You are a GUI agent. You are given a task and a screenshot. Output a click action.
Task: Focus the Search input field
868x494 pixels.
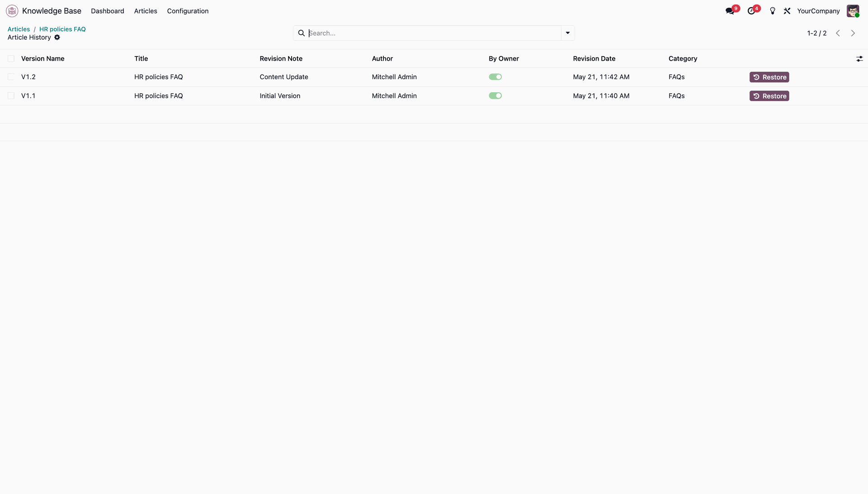pos(434,33)
